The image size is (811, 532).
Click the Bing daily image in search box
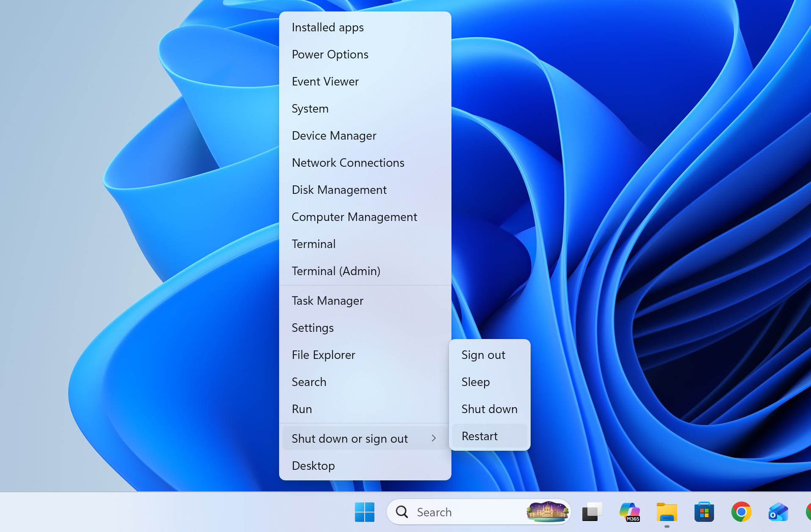coord(547,512)
